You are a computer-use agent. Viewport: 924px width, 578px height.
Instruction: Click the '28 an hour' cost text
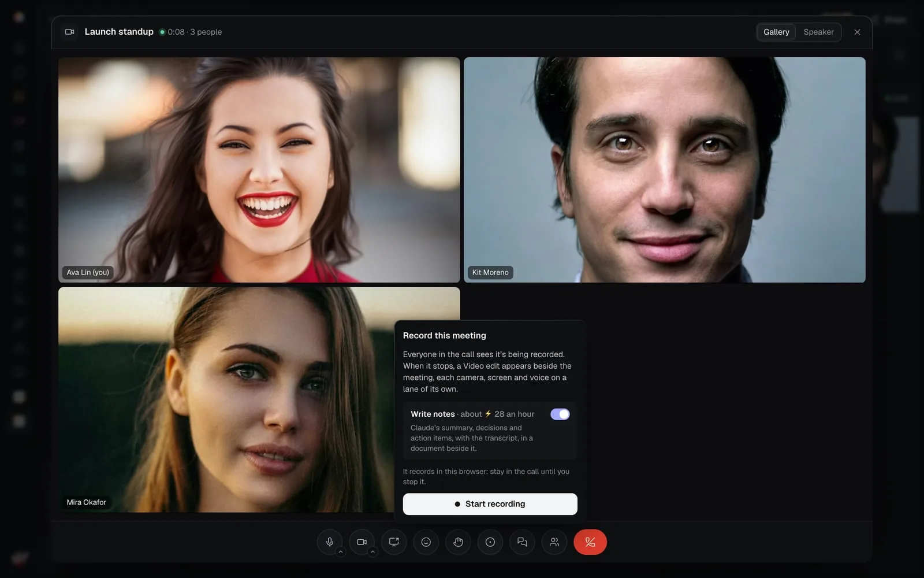click(x=515, y=414)
